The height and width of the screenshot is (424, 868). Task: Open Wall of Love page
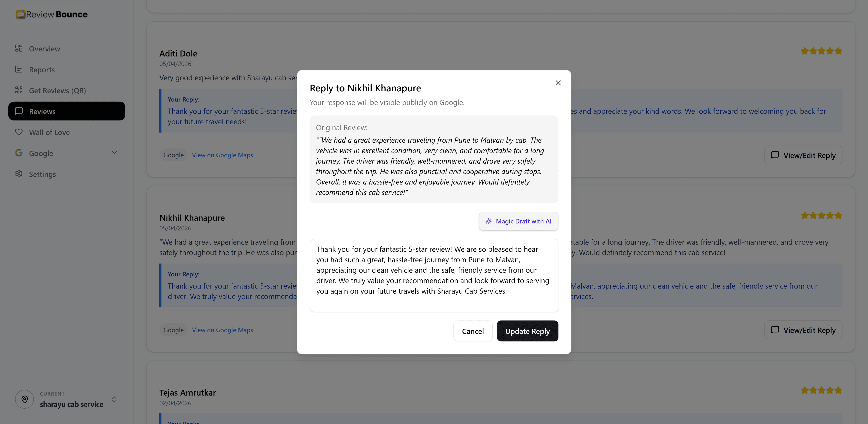click(67, 132)
